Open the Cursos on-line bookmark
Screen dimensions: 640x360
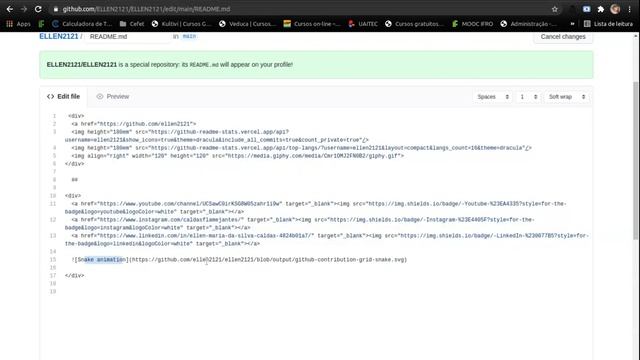(x=312, y=24)
